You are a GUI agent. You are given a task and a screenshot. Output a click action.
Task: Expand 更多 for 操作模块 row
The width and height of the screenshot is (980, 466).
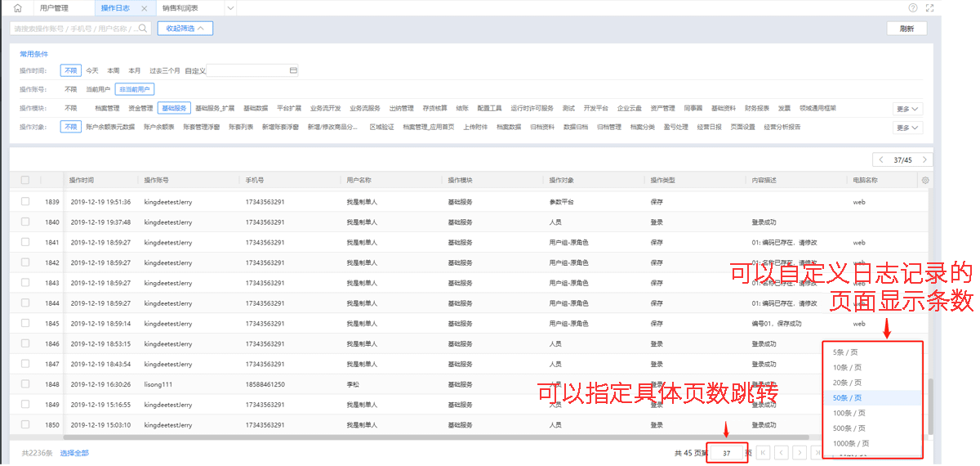tap(907, 109)
